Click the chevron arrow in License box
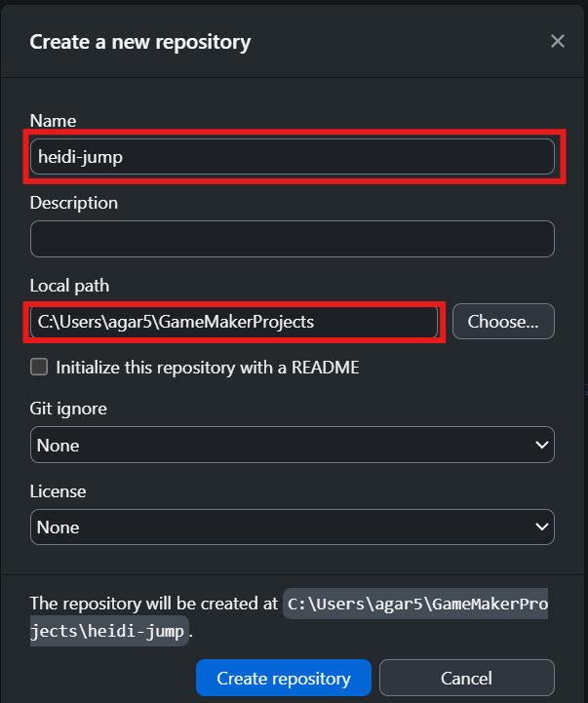The height and width of the screenshot is (703, 588). (x=542, y=527)
